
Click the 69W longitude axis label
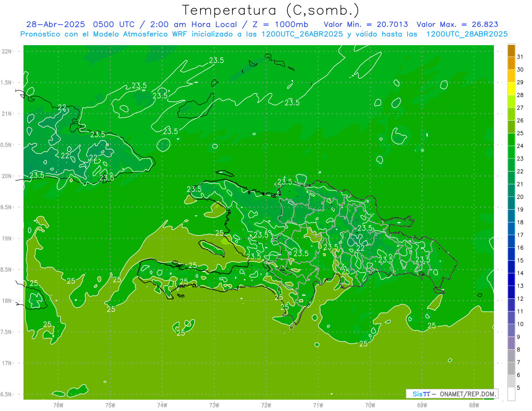422,405
